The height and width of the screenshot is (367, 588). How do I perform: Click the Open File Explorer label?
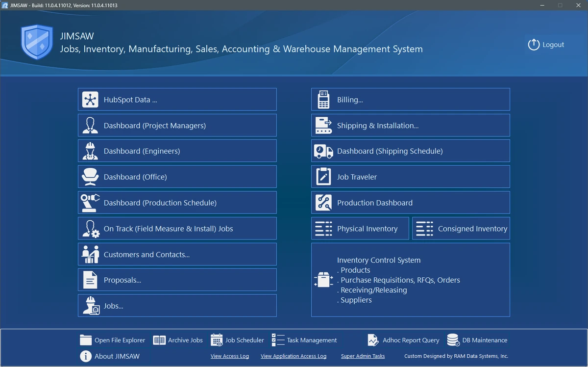[x=120, y=340]
